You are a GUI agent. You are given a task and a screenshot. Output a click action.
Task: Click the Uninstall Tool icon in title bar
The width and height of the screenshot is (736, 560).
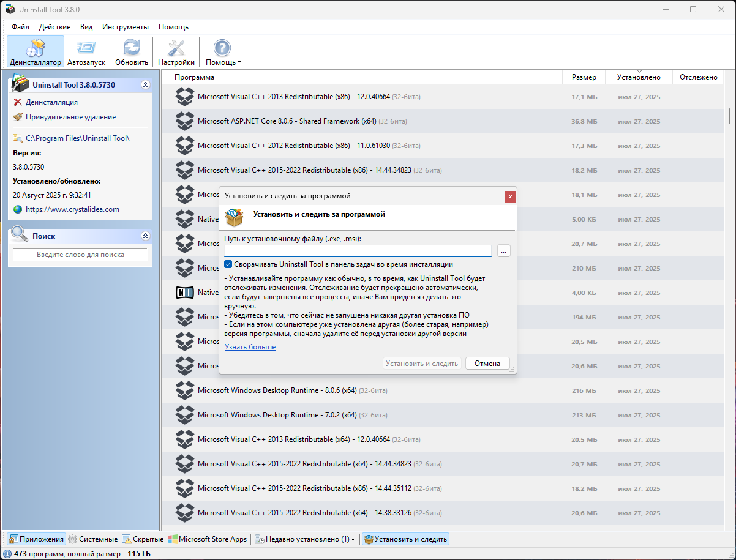tap(10, 9)
